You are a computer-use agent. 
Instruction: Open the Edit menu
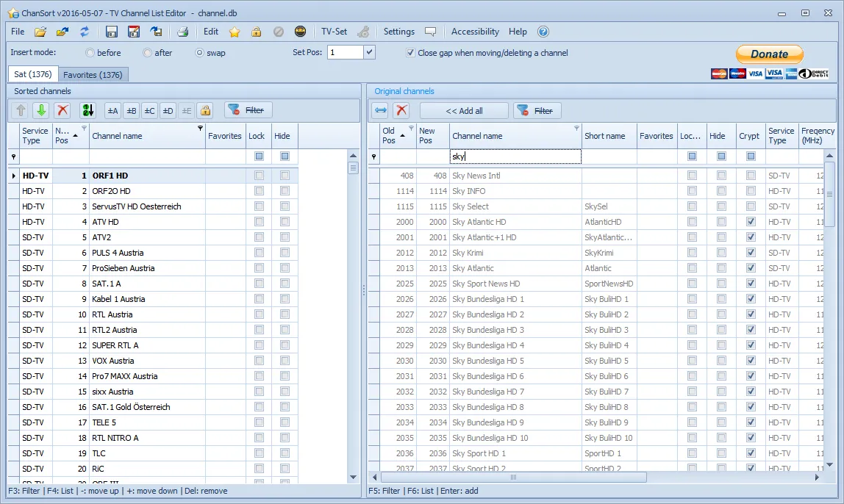(211, 32)
